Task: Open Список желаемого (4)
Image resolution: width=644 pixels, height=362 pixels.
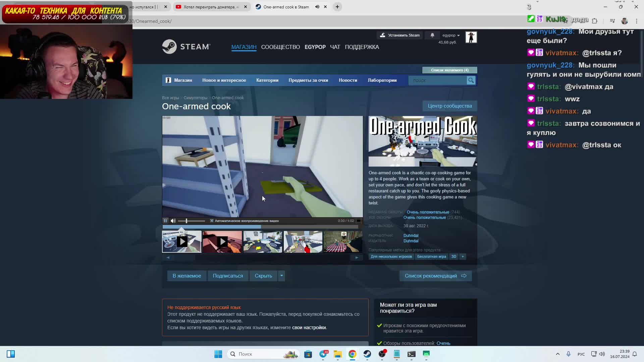Action: coord(449,70)
